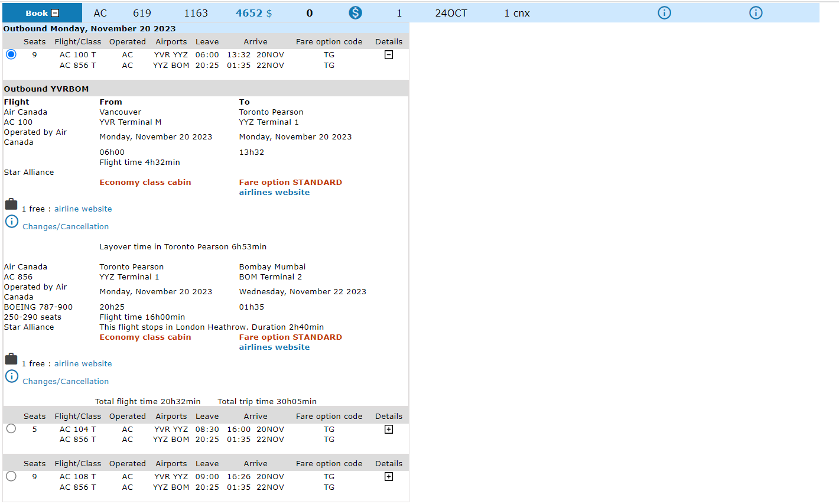
Task: Click the left info icon in the blue summary bar
Action: click(665, 13)
